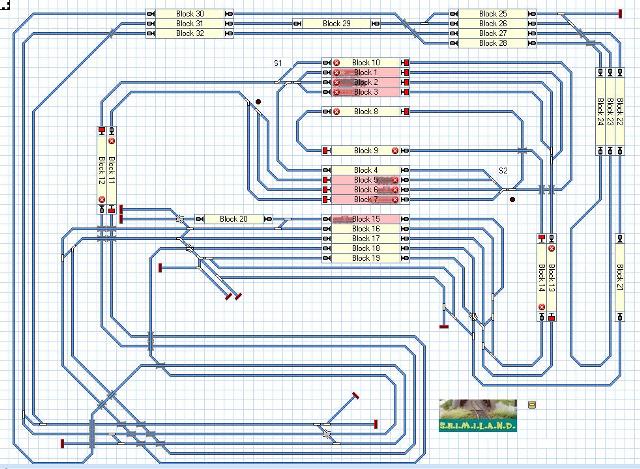Select Block 20
640x469 pixels.
[233, 219]
